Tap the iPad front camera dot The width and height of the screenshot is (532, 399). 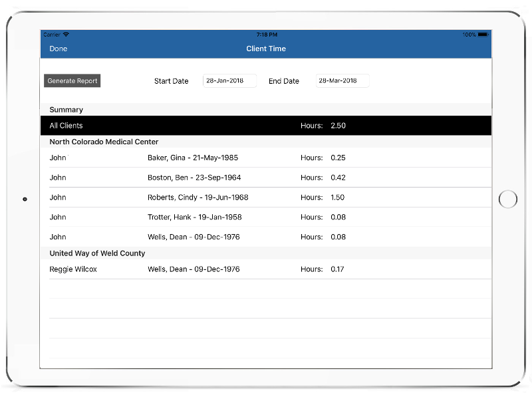pos(25,199)
